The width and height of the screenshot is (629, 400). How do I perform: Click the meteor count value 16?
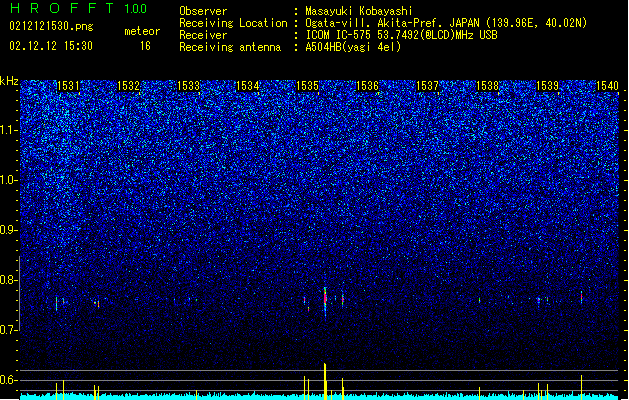[x=145, y=46]
